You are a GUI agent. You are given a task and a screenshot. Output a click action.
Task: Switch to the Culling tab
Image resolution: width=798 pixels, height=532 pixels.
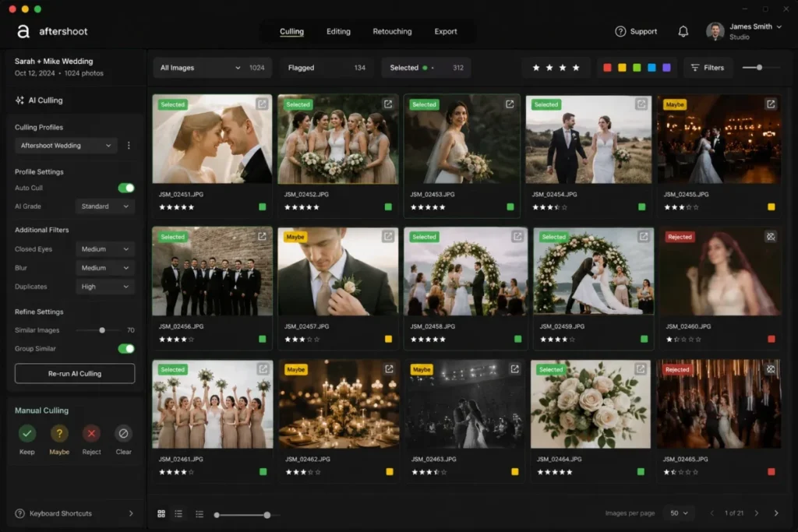pos(291,31)
